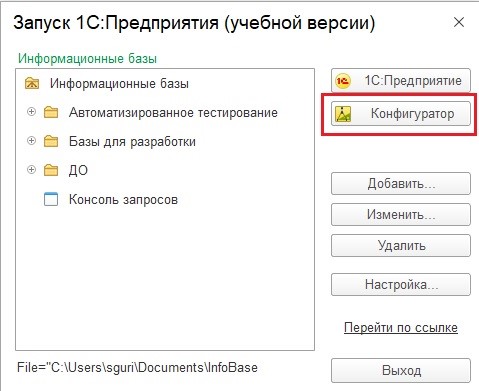479x391 pixels.
Task: Click the 1C yellow logo icon
Action: (x=343, y=81)
